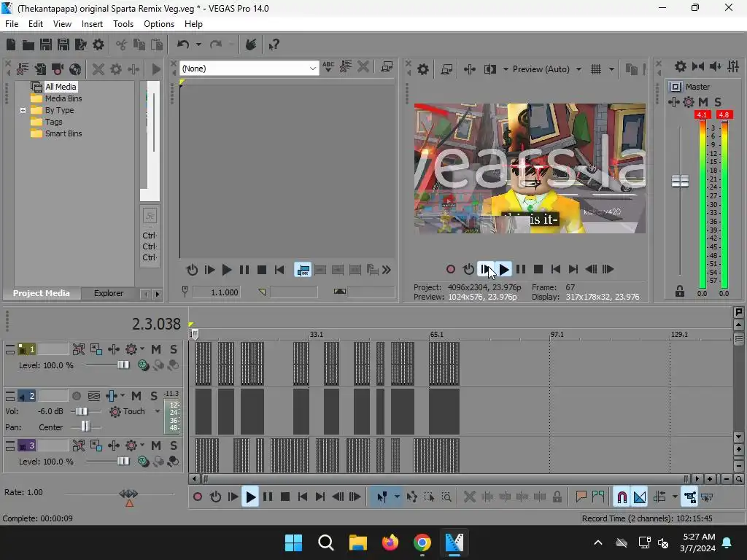Select All Media in media tree
Viewport: 747px width, 560px height.
tap(60, 87)
